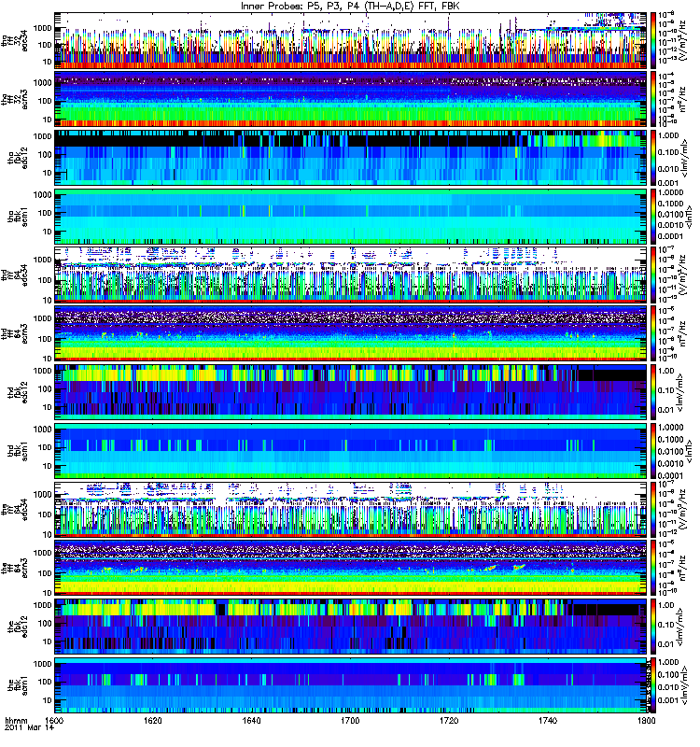Click the color bar of tha fbk scm1 panel
This screenshot has width=700, height=747.
pyautogui.click(x=652, y=217)
